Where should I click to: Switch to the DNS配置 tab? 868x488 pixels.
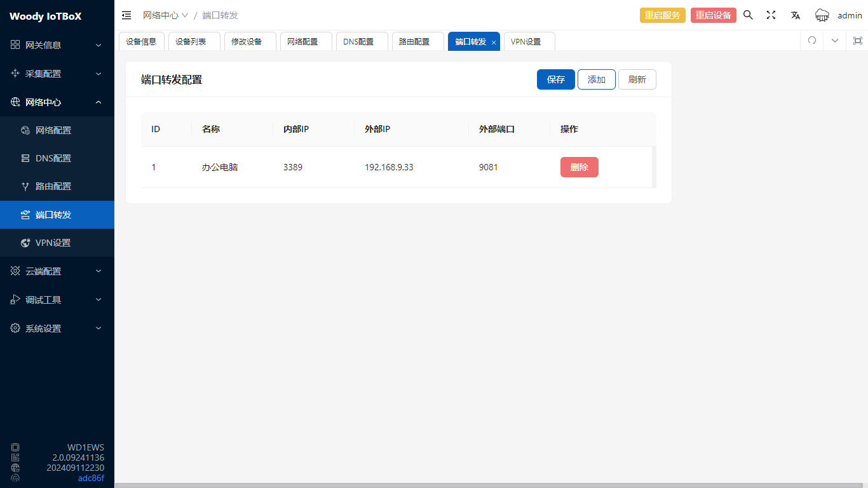pos(361,41)
